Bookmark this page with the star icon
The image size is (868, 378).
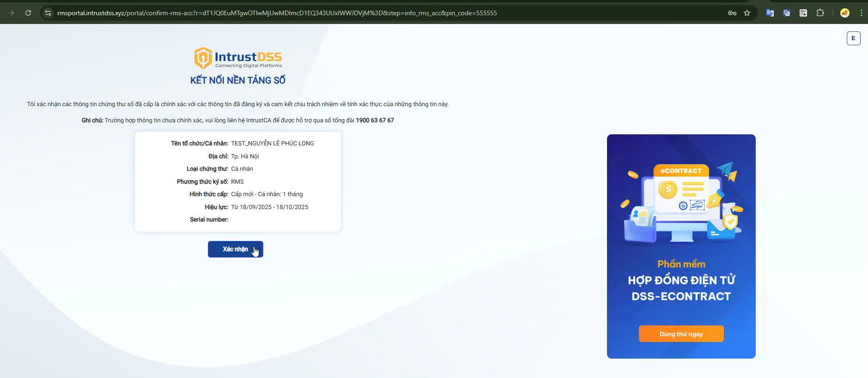pyautogui.click(x=747, y=13)
